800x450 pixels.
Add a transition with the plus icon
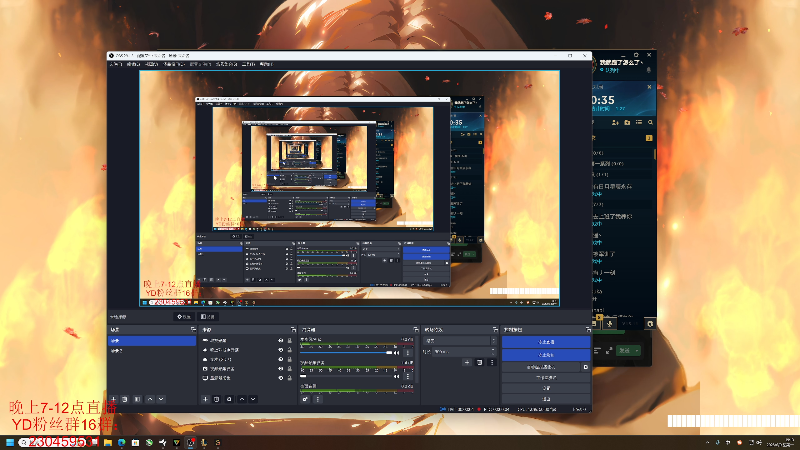click(467, 362)
